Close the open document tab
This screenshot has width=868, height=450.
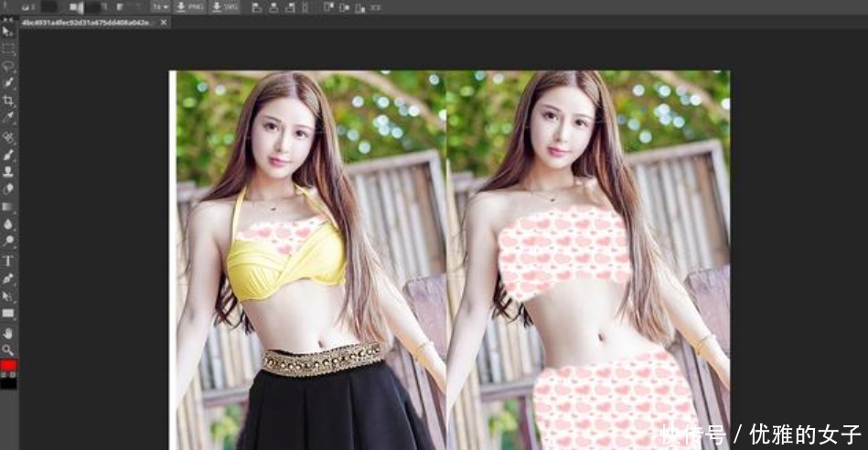pyautogui.click(x=164, y=21)
